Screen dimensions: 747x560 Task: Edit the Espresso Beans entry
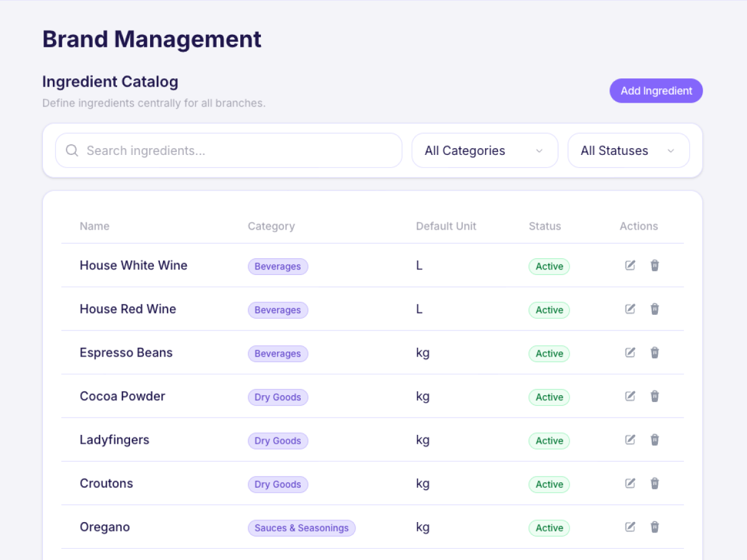click(x=630, y=353)
